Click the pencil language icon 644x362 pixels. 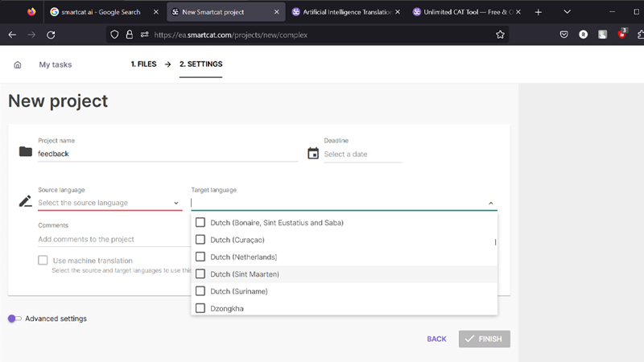(x=26, y=201)
